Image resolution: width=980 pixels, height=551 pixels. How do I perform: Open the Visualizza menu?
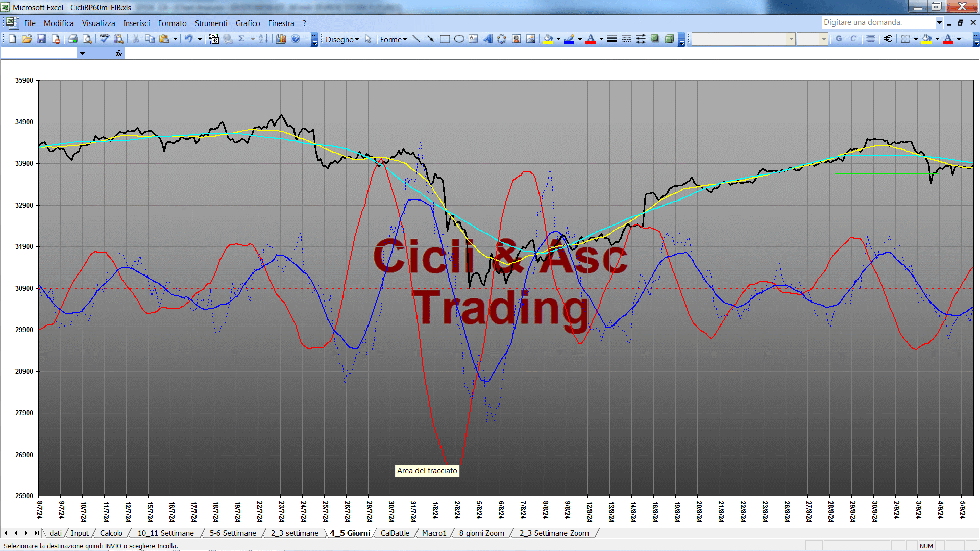pyautogui.click(x=99, y=23)
